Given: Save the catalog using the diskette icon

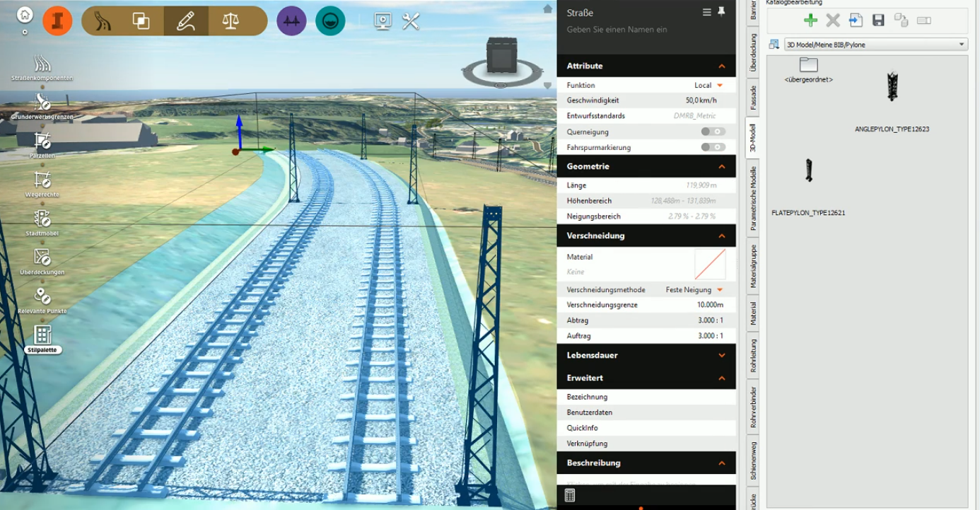Looking at the screenshot, I should point(878,20).
